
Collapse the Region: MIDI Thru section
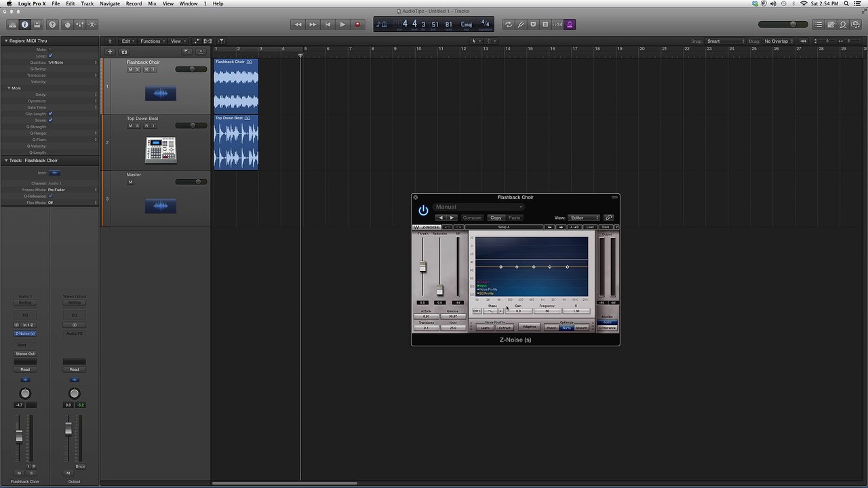(5, 41)
